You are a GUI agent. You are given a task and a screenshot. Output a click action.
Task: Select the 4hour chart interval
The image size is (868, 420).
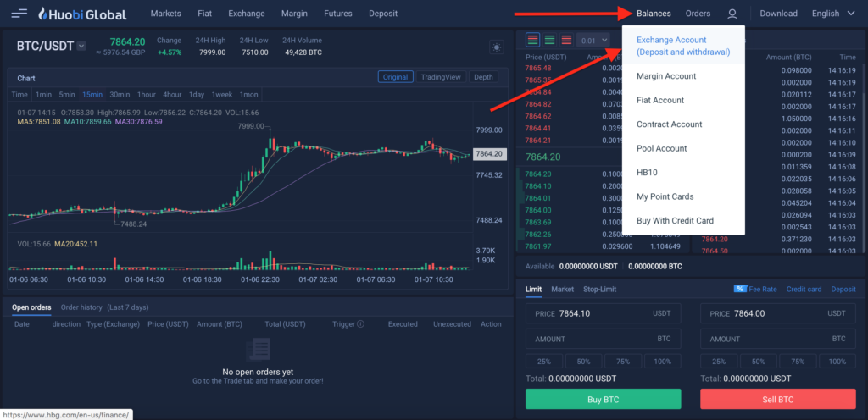pyautogui.click(x=172, y=95)
